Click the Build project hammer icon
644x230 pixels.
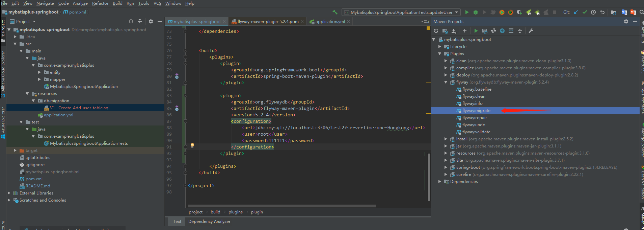pos(335,12)
